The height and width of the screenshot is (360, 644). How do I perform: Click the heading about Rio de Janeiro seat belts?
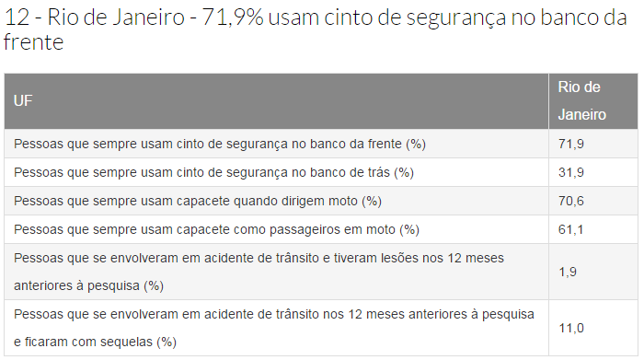316,29
